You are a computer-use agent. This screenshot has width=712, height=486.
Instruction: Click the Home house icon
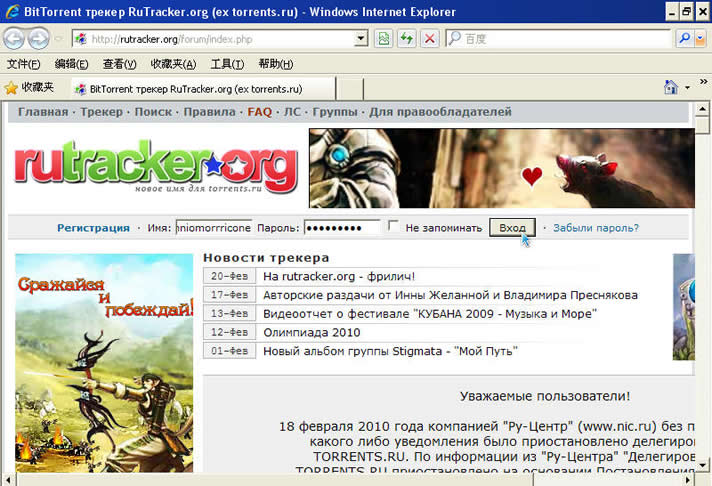click(x=671, y=87)
